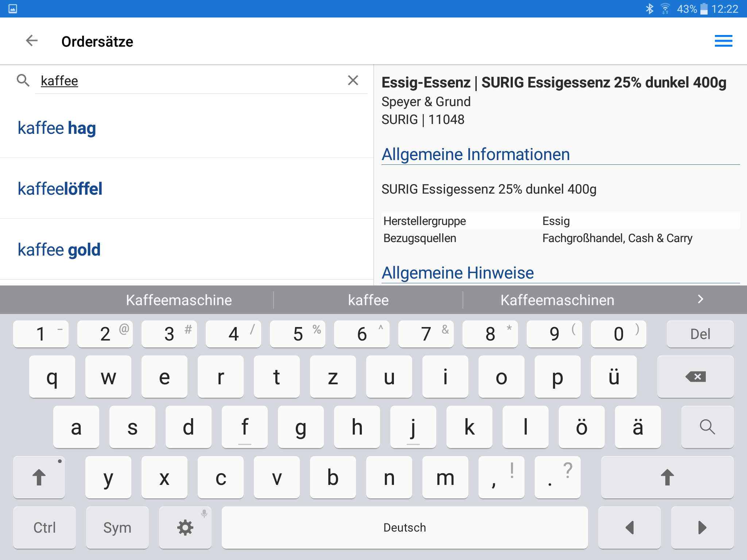Toggle the left Shift key
The image size is (747, 560).
click(x=39, y=477)
